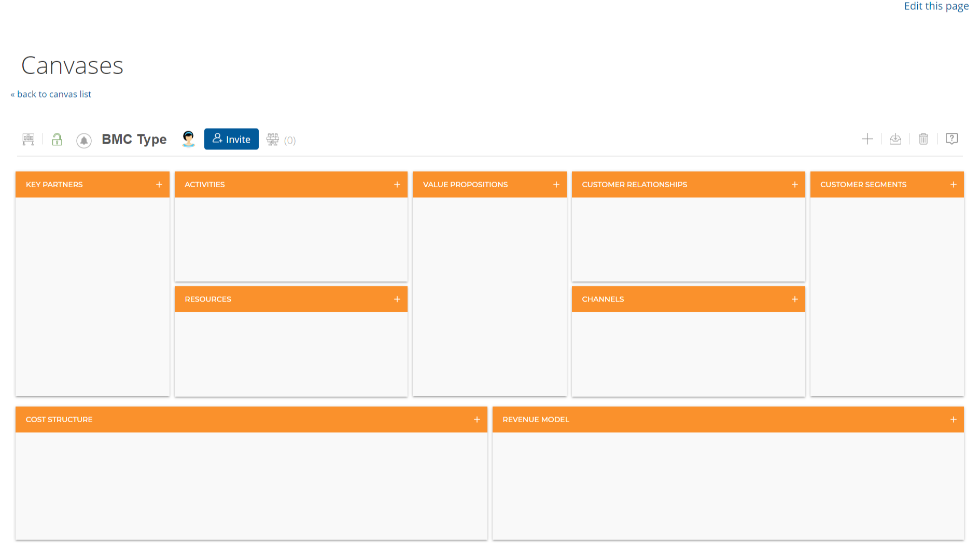This screenshot has width=980, height=555.
Task: Open help via the question mark icon
Action: pyautogui.click(x=952, y=138)
